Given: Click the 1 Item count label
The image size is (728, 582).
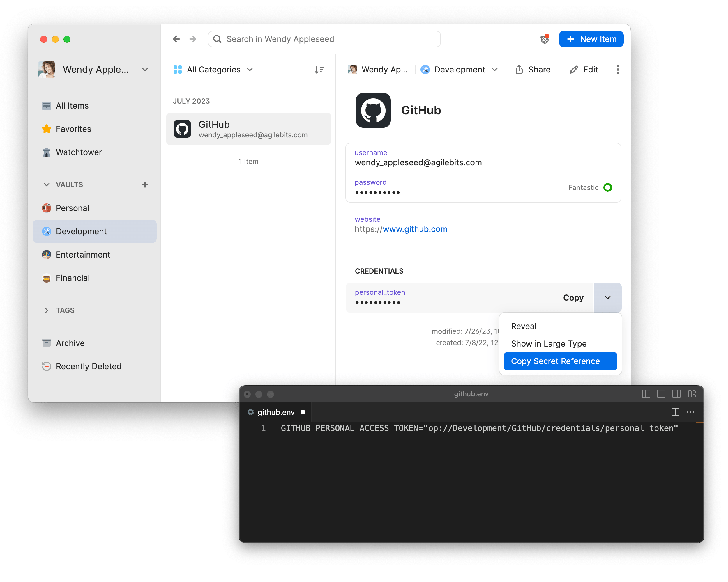Looking at the screenshot, I should (248, 161).
